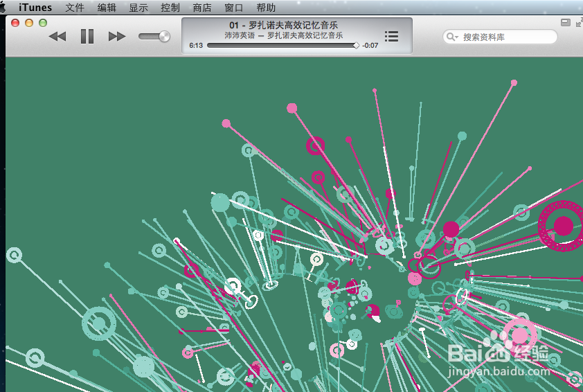Open the 帮助 menu
The image size is (583, 392).
[x=266, y=8]
